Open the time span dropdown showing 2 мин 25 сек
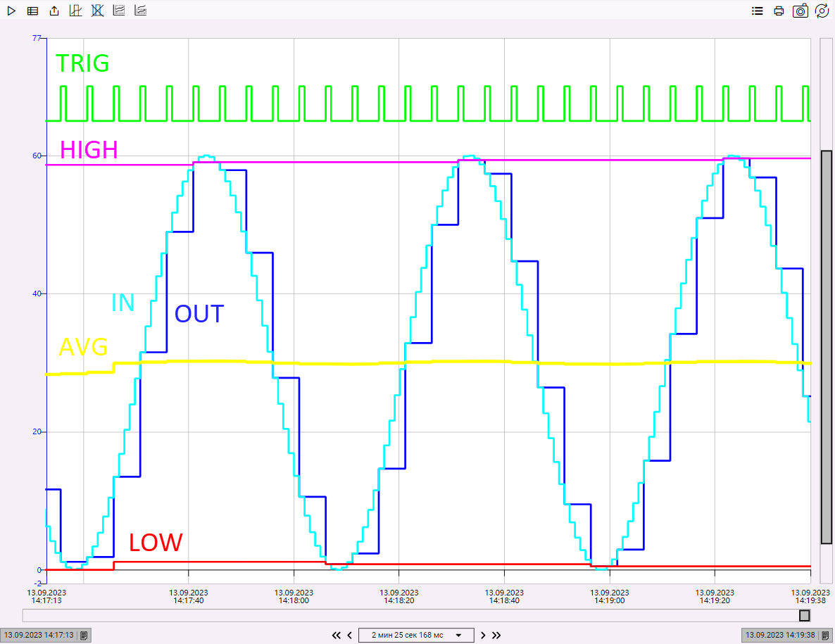 tap(416, 635)
